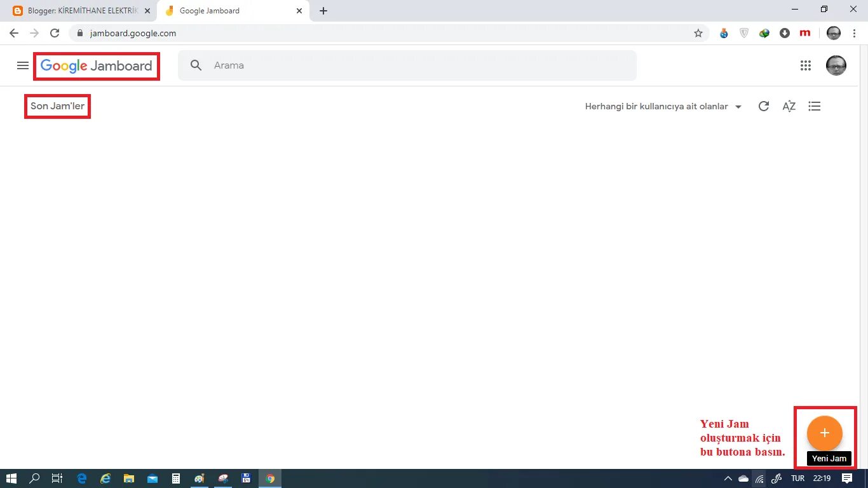Screen dimensions: 868x488
Task: Switch to the Paint app on the taskbar
Action: [x=200, y=478]
